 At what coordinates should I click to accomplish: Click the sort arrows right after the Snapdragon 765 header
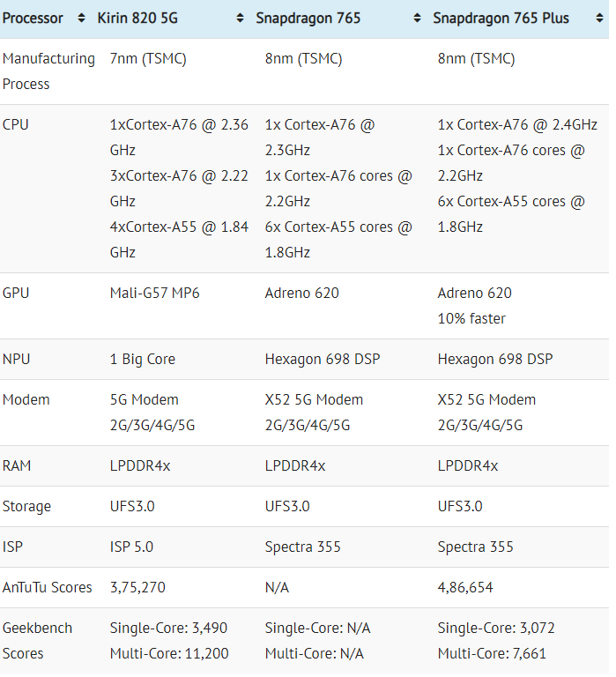pos(415,19)
